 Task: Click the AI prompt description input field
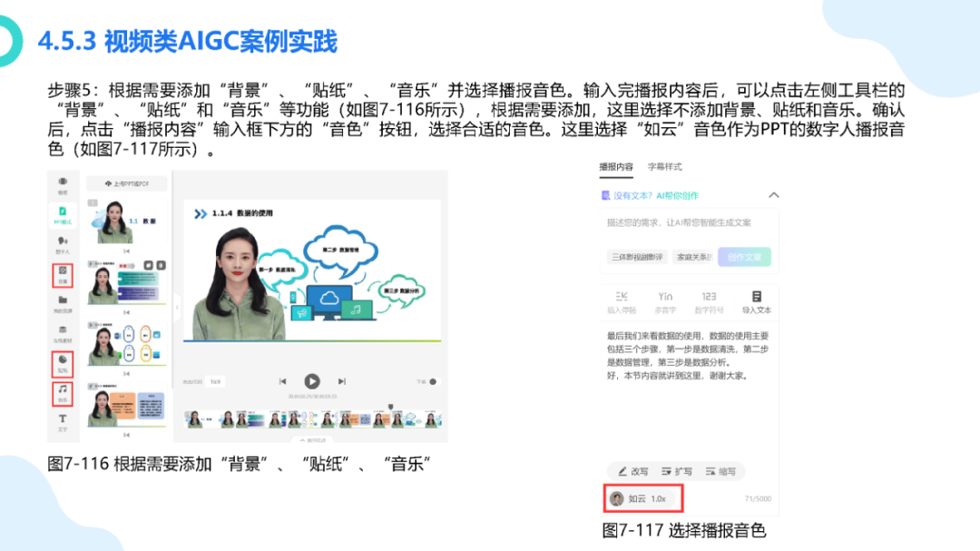[689, 222]
